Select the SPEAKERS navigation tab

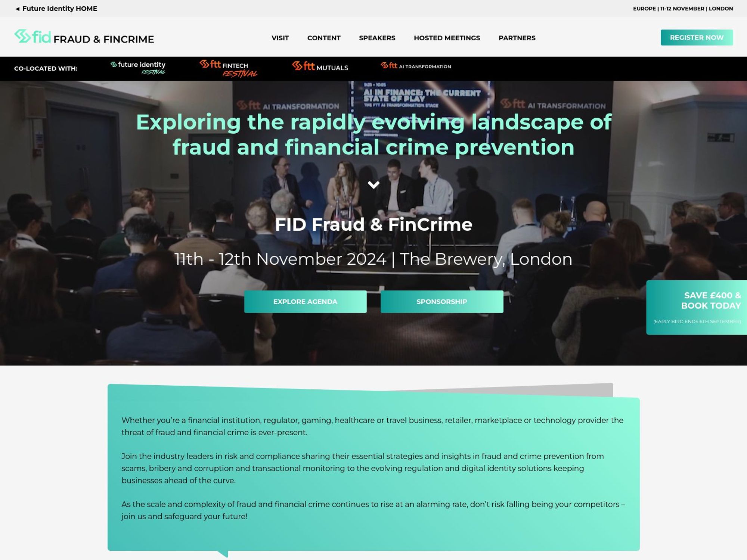(x=377, y=38)
